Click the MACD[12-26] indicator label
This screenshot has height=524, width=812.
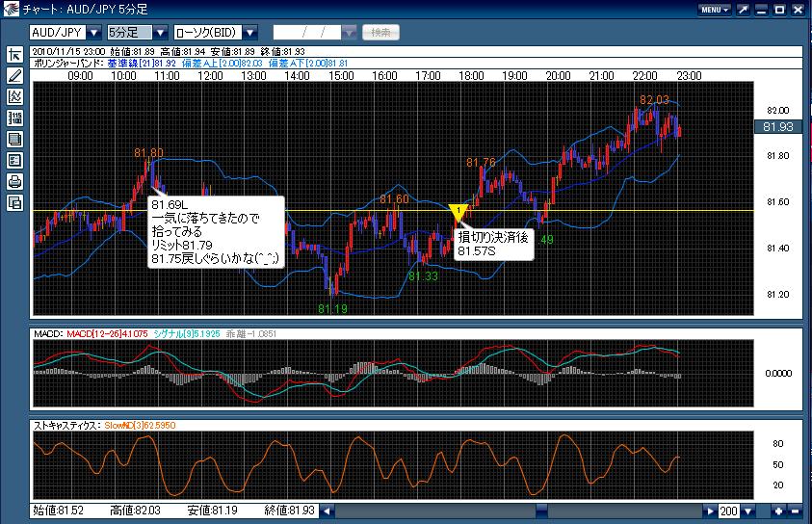[107, 334]
